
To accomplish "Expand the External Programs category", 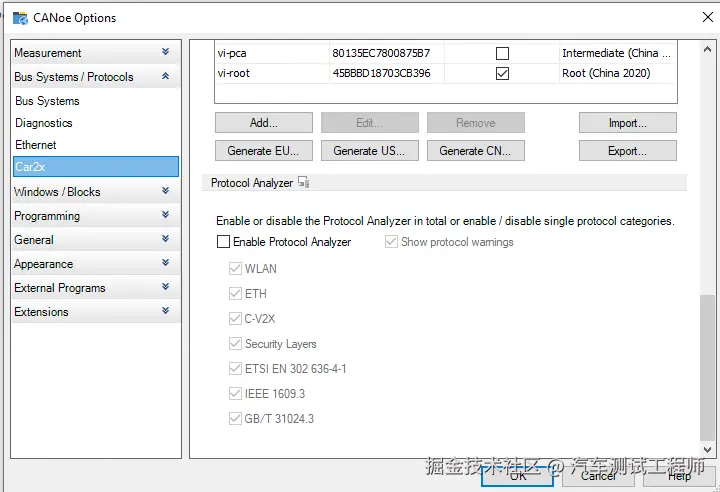I will point(165,287).
